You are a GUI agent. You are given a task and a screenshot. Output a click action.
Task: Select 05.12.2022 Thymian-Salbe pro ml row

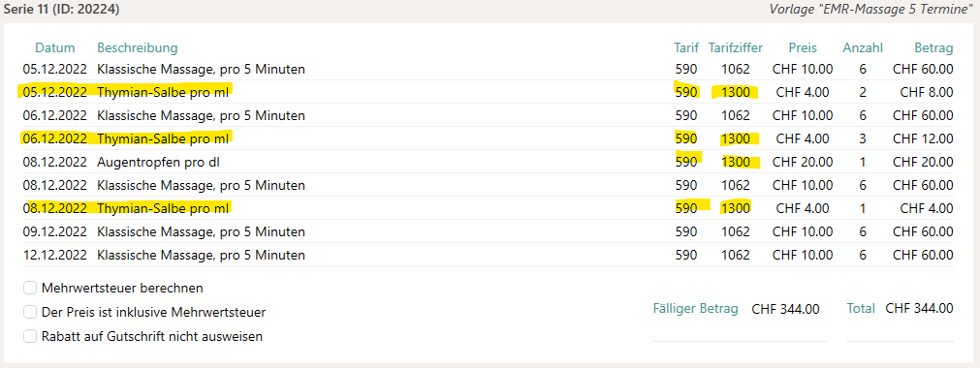[x=489, y=92]
